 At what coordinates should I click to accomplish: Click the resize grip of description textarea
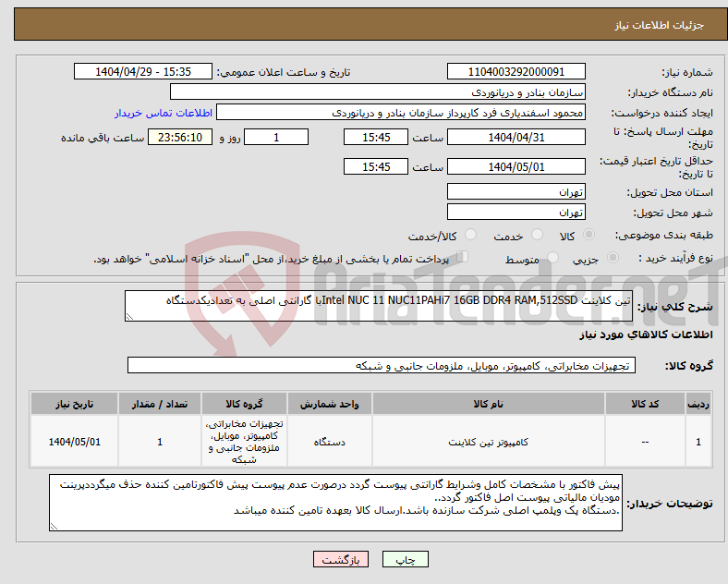click(x=129, y=317)
